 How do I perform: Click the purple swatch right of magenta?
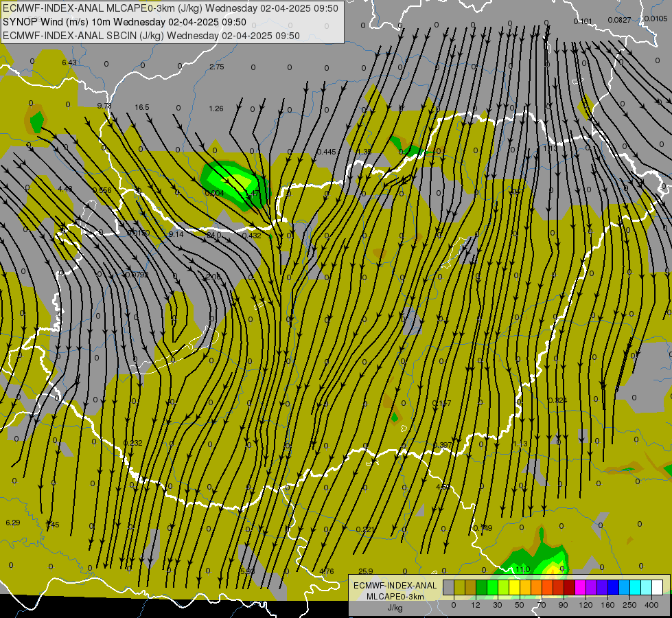591,588
